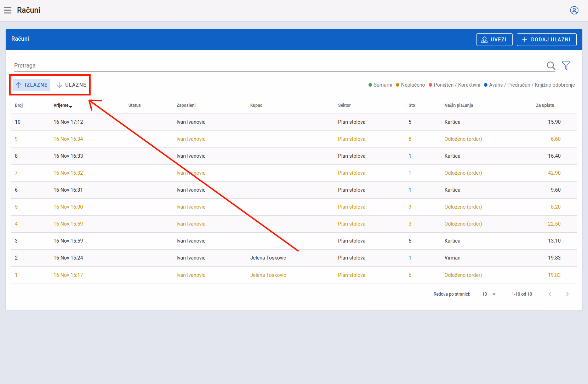This screenshot has width=588, height=384.
Task: Click the Kupac column header
Action: pyautogui.click(x=256, y=105)
